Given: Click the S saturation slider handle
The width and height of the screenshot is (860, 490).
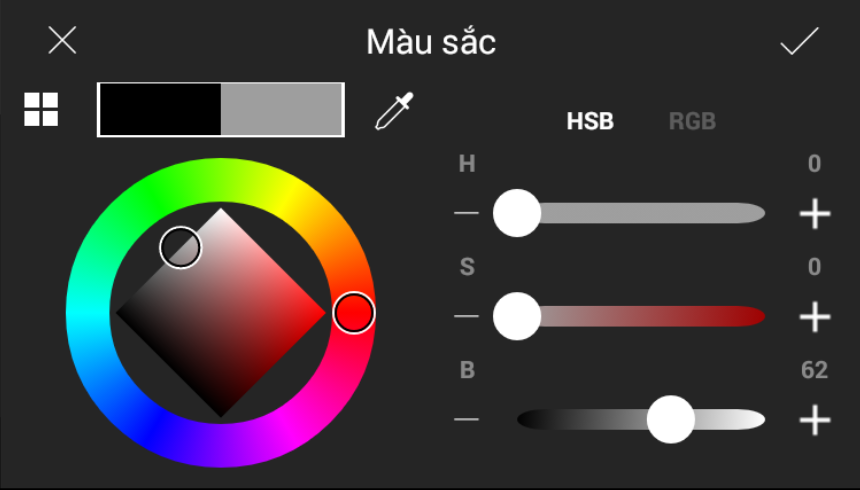Looking at the screenshot, I should click(517, 317).
